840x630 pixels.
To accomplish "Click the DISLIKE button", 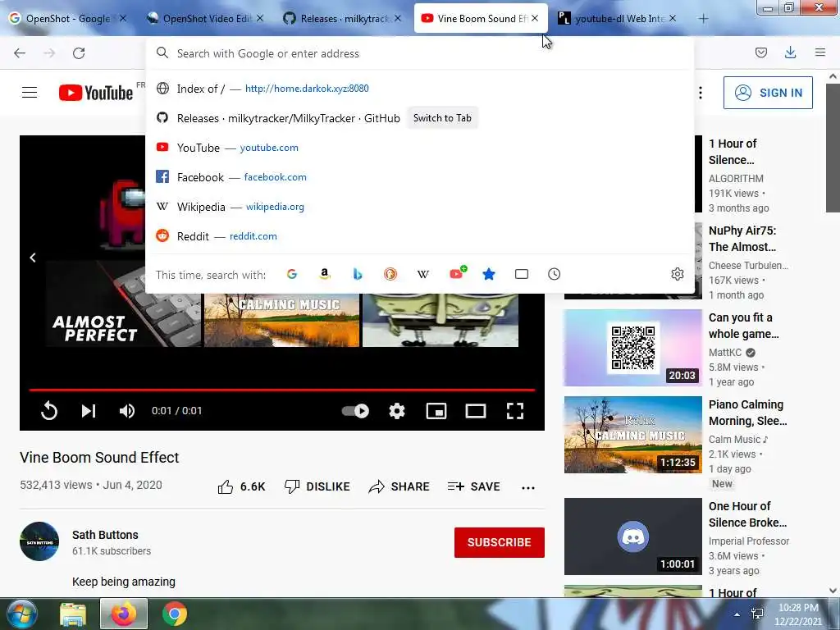I will [317, 486].
